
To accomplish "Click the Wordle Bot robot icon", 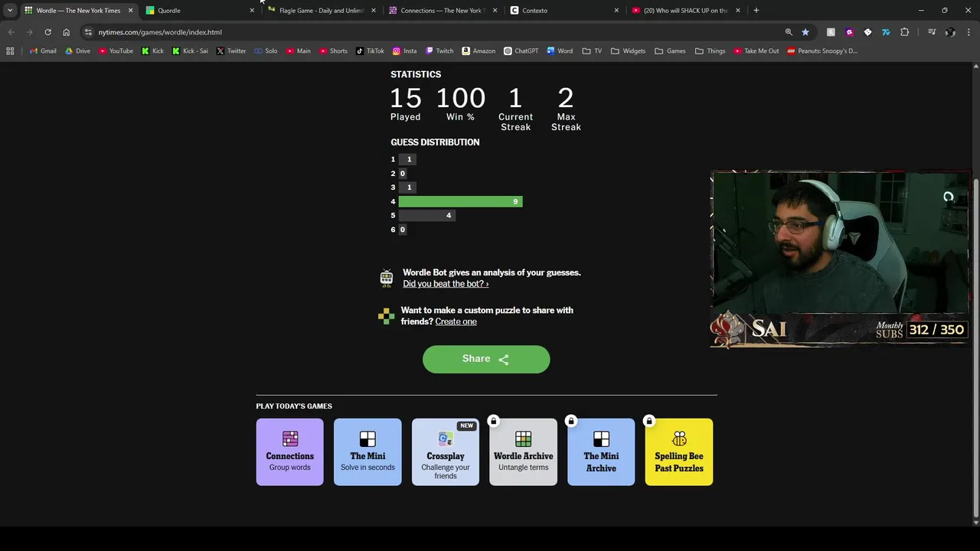I will [387, 278].
